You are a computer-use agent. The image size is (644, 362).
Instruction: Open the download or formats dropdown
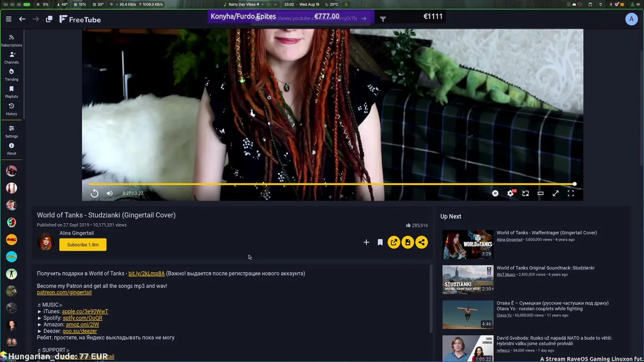click(408, 242)
